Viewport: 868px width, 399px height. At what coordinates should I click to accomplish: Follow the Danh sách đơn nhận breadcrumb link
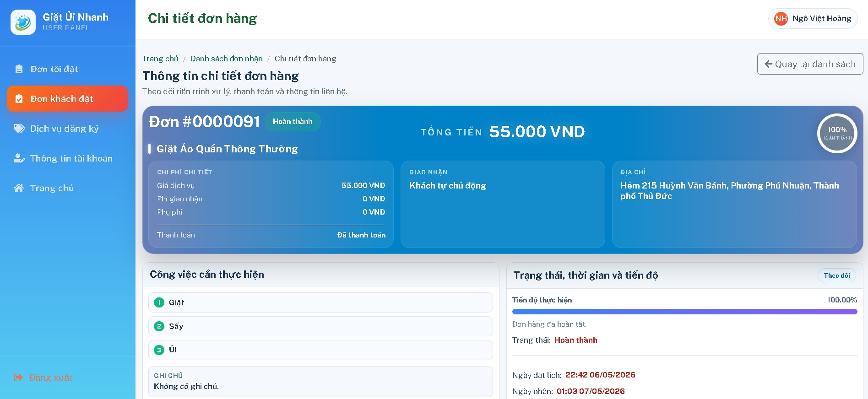227,59
